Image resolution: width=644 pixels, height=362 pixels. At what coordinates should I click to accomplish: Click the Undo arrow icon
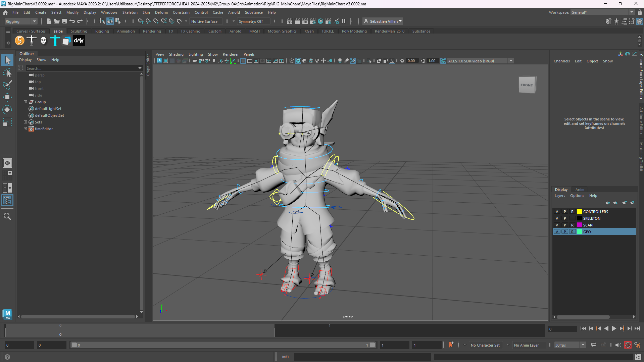[x=72, y=21]
